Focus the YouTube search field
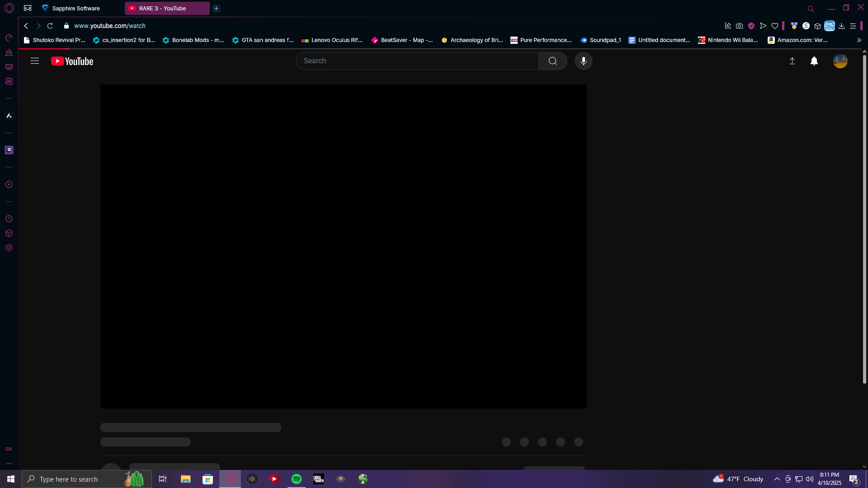The height and width of the screenshot is (488, 868). point(417,61)
